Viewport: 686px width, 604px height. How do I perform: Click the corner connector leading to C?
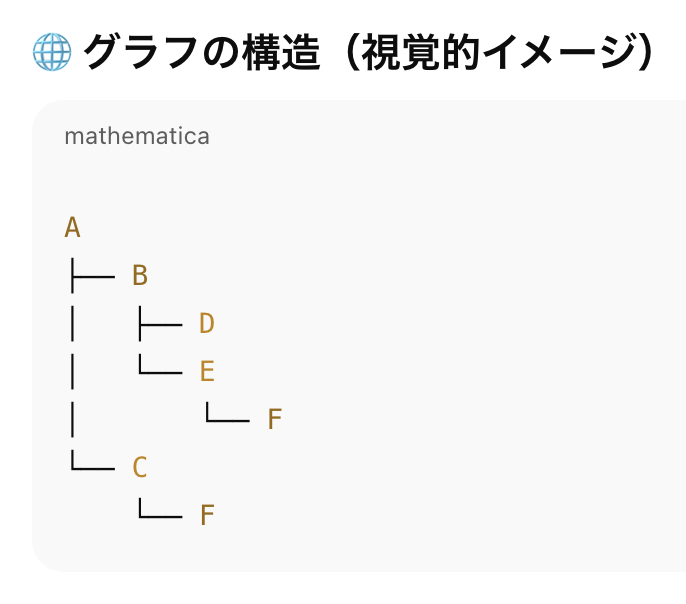(93, 460)
